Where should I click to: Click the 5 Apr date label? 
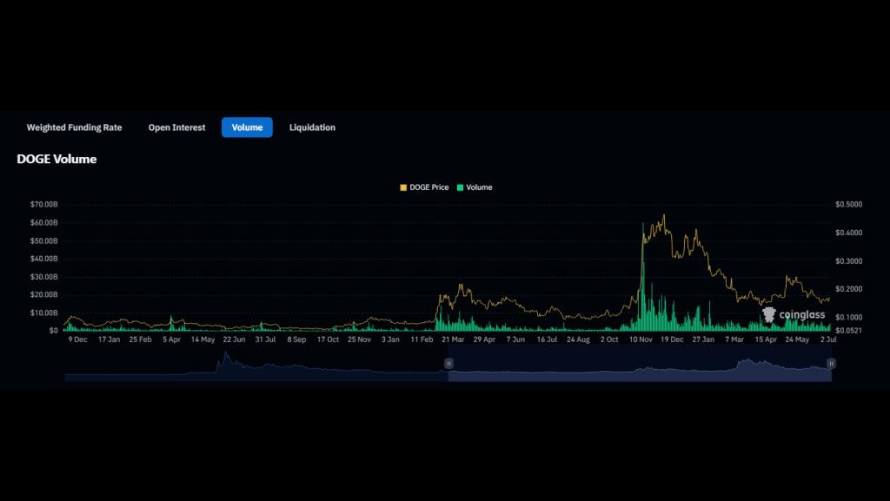pyautogui.click(x=171, y=339)
